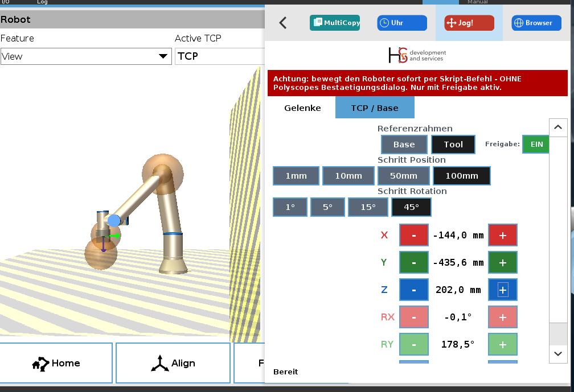Select Tool as reference frame
Screen dimensions: 574x392
pos(453,145)
